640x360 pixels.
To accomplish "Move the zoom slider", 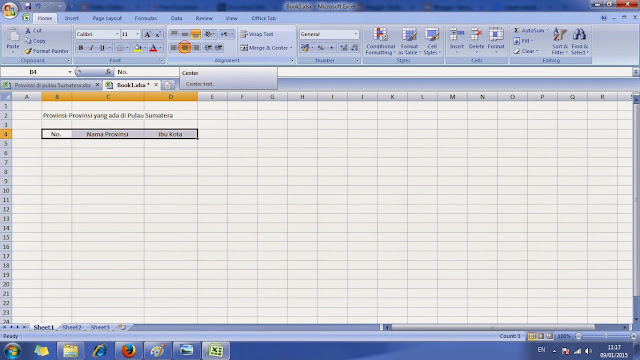I will click(x=606, y=336).
